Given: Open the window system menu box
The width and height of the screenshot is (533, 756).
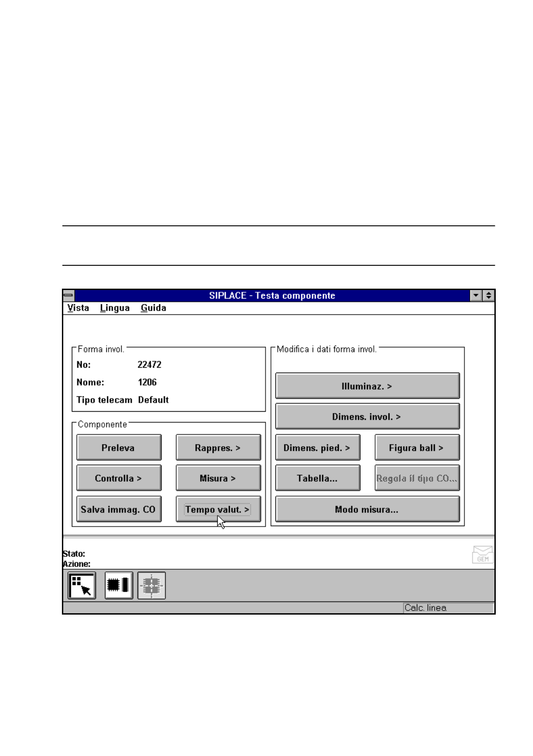Looking at the screenshot, I should coord(69,295).
